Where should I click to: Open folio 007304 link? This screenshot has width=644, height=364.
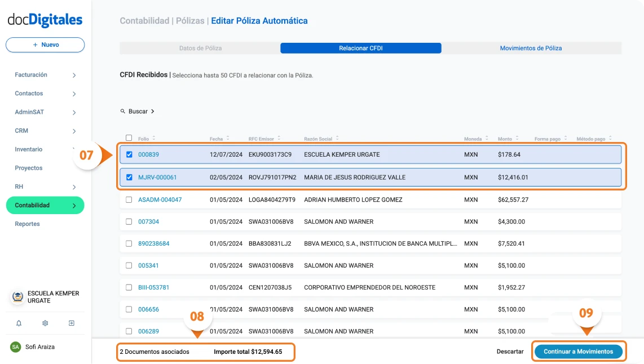(x=148, y=221)
